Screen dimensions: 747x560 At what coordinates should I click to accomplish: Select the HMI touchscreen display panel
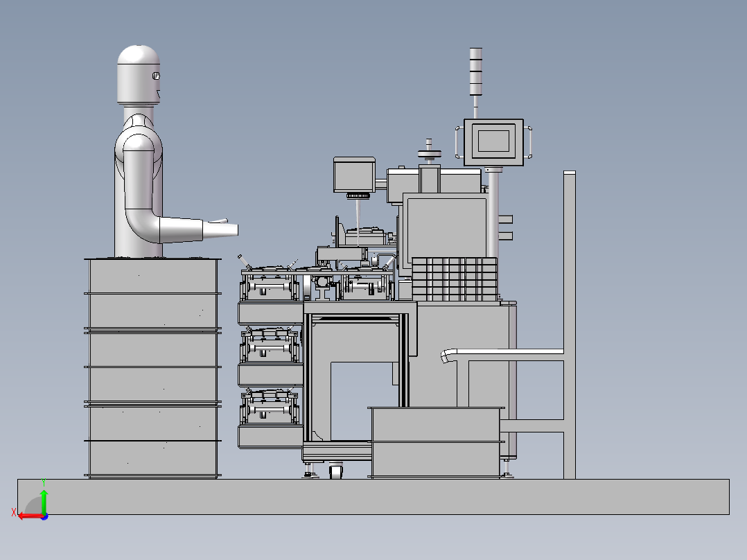pyautogui.click(x=493, y=143)
